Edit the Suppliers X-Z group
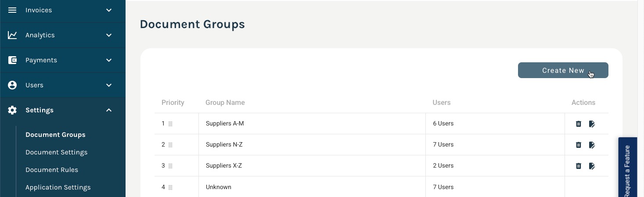Image resolution: width=644 pixels, height=197 pixels. [x=592, y=166]
